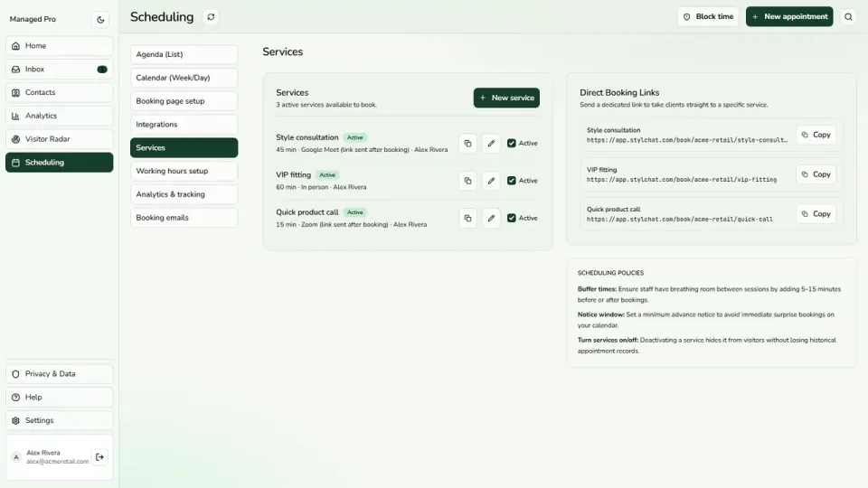The width and height of the screenshot is (868, 488).
Task: Copy the VIP fitting booking link
Action: 816,174
